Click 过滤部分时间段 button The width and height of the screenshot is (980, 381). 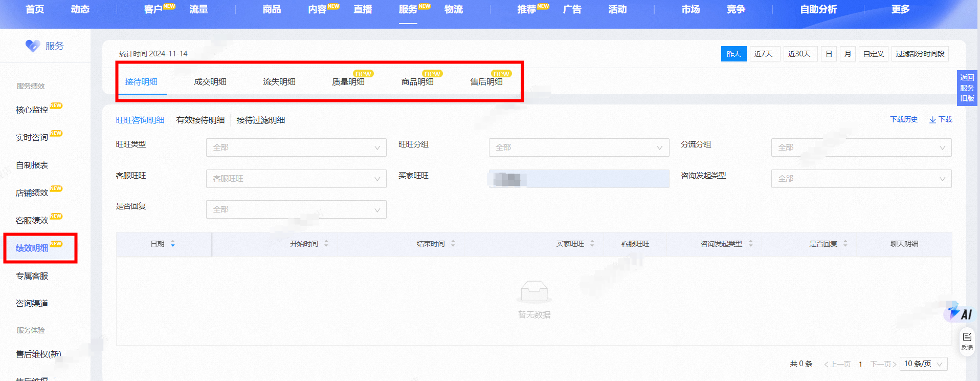[920, 54]
